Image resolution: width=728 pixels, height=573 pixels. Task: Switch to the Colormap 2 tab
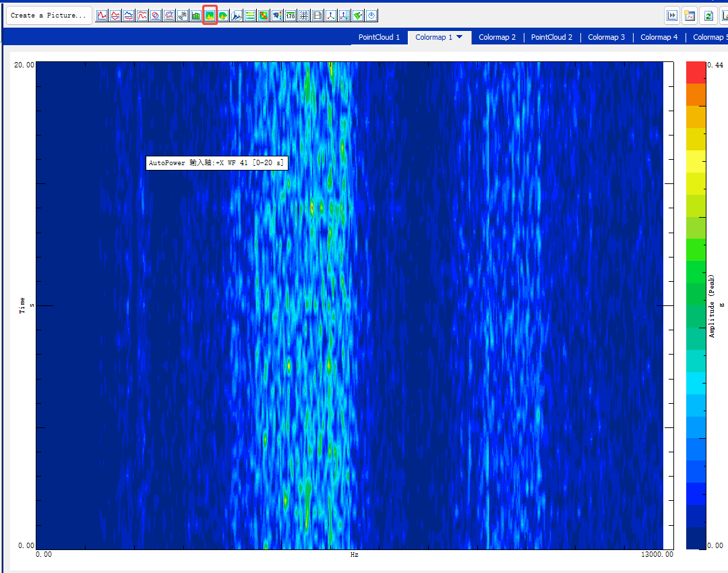tap(497, 37)
